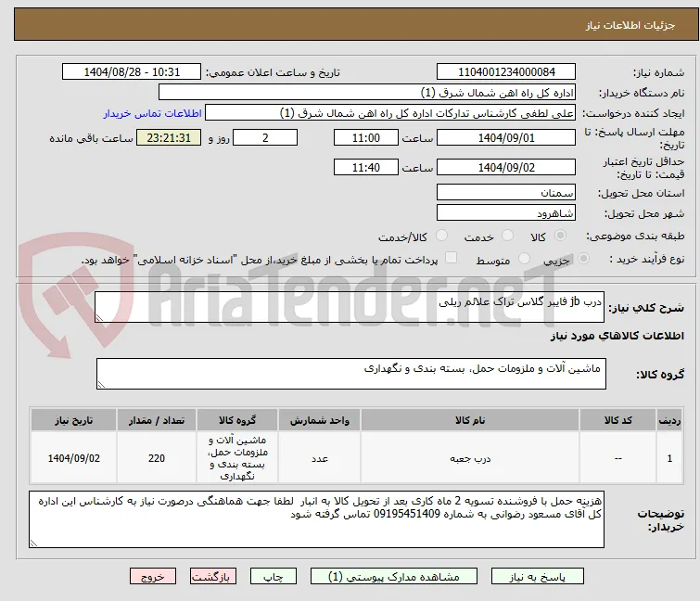Click the unit cell عدد
The height and width of the screenshot is (601, 700).
point(320,458)
